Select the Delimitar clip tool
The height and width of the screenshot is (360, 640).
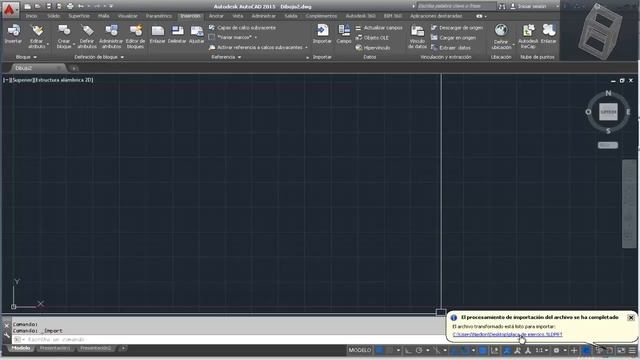[177, 33]
